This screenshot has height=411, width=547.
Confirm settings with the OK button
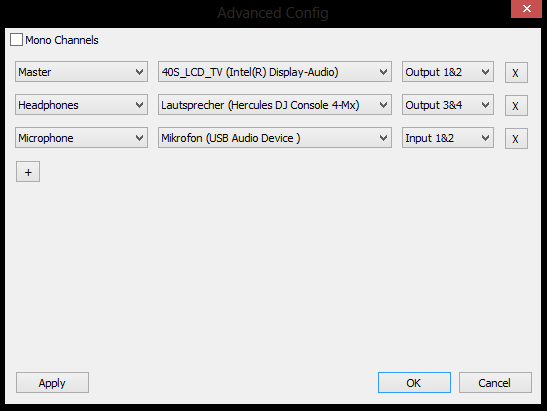(x=414, y=383)
